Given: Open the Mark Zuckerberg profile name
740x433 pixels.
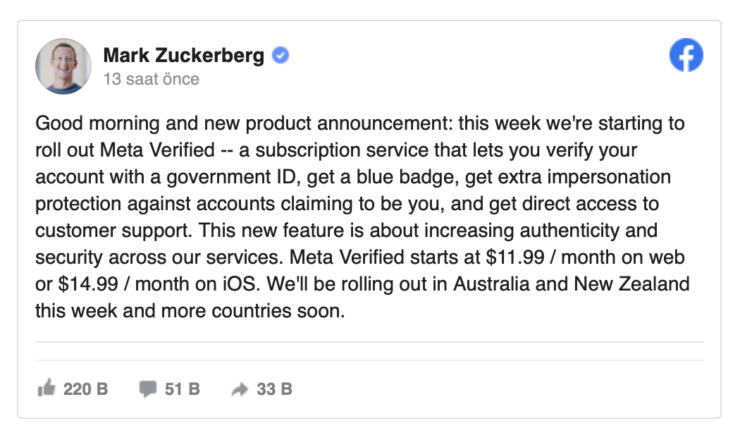Looking at the screenshot, I should 184,55.
